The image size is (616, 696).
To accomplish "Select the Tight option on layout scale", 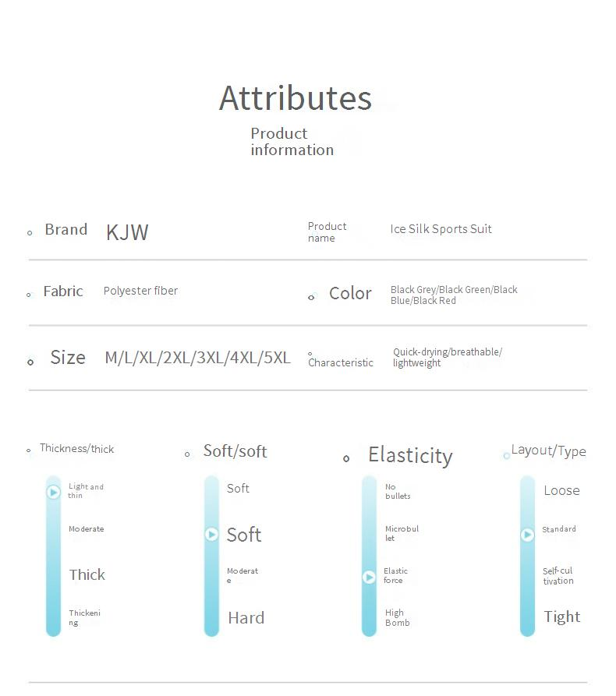I will point(561,617).
